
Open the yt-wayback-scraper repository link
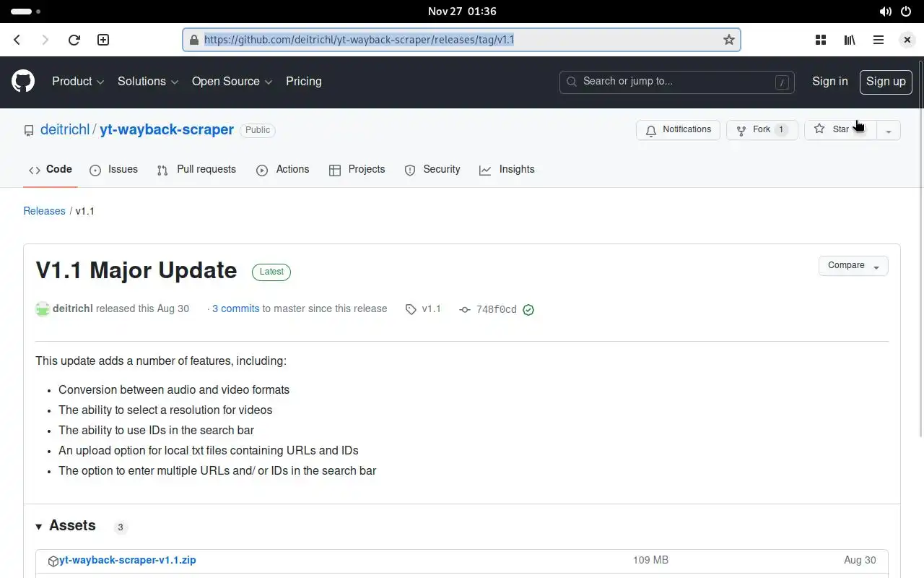click(x=167, y=130)
